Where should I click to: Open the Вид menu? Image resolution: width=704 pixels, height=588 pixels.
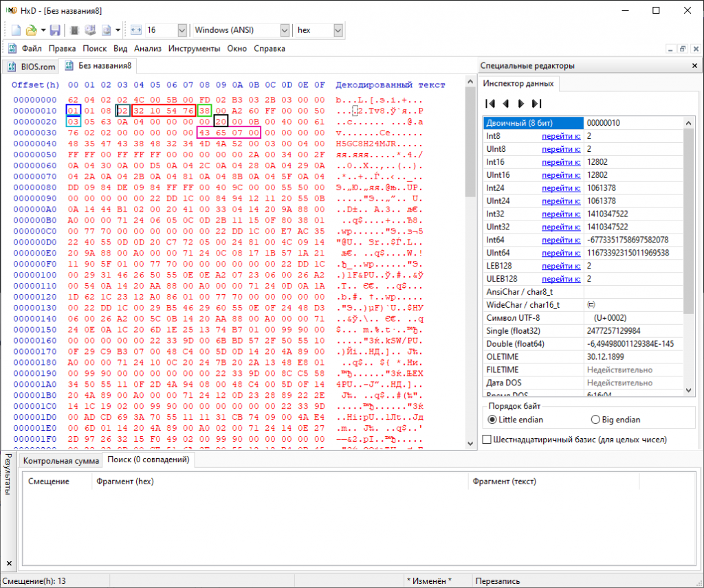pyautogui.click(x=120, y=49)
